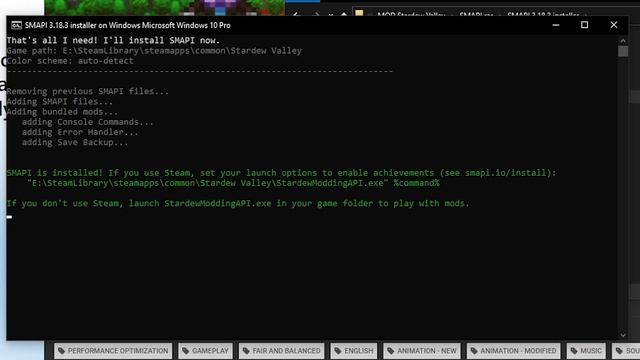
Task: Click the folder icon in the Explorer address bar
Action: 359,13
